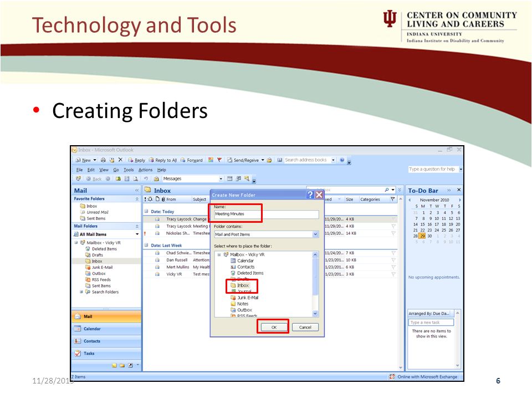Click the Categorize colored squares icon
The width and height of the screenshot is (532, 399).
coord(211,160)
